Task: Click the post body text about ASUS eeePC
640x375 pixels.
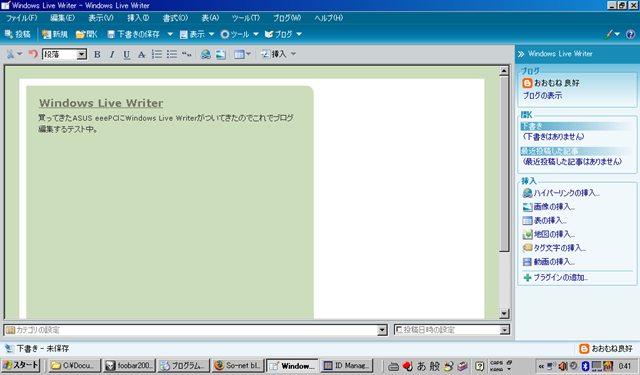Action: pyautogui.click(x=166, y=124)
